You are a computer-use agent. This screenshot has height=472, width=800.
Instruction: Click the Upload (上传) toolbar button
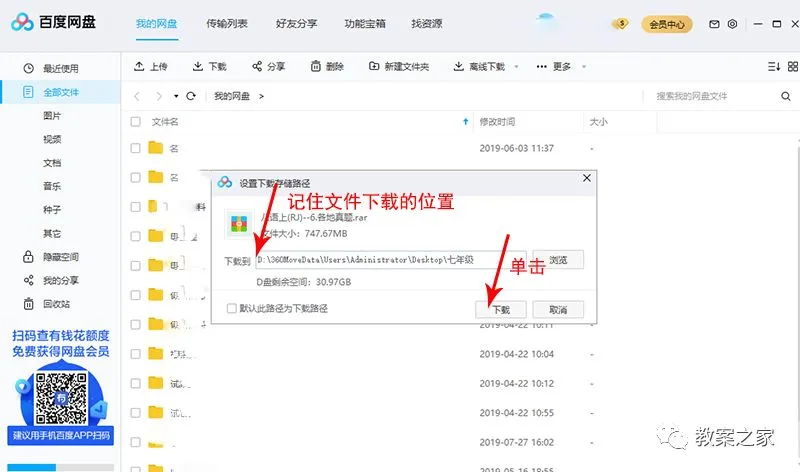[151, 66]
